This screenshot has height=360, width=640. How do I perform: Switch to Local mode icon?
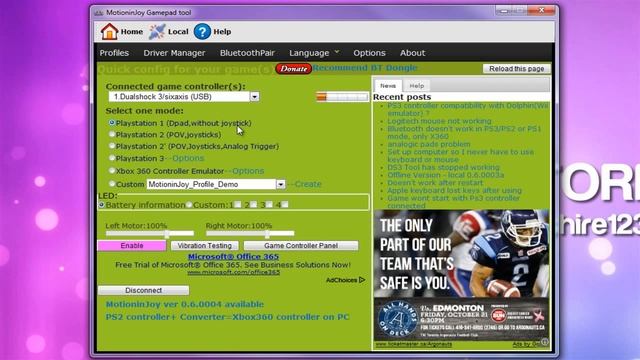(157, 31)
